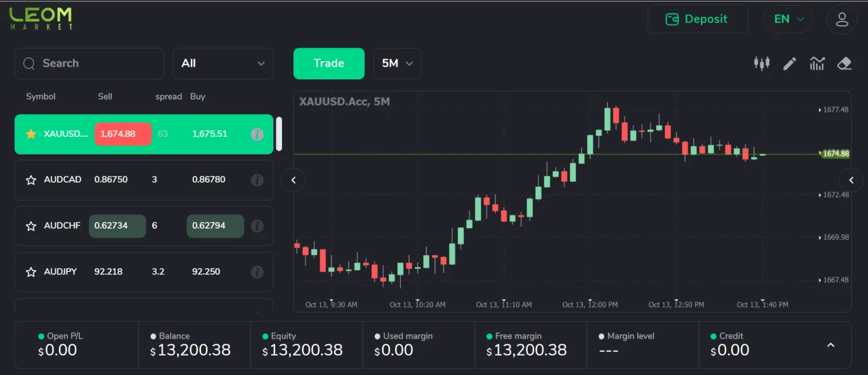Screen dimensions: 868x375
Task: Open the info icon for XAUUSD
Action: [257, 134]
